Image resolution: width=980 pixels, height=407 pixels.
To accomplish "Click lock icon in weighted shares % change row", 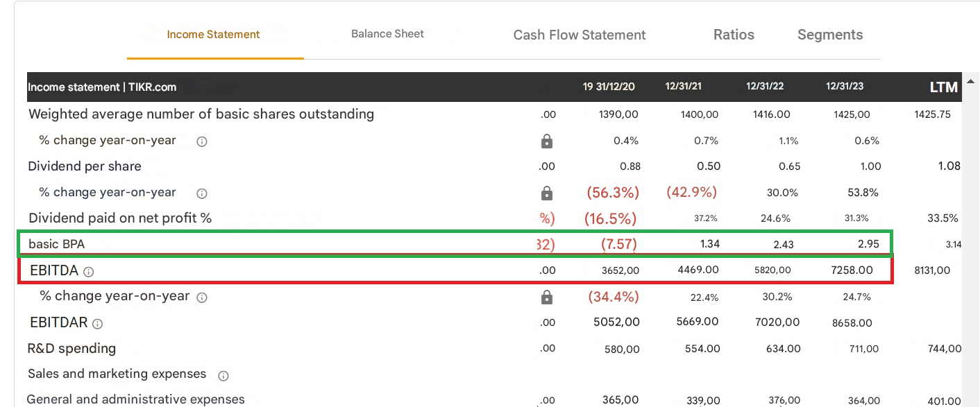I will coord(547,141).
